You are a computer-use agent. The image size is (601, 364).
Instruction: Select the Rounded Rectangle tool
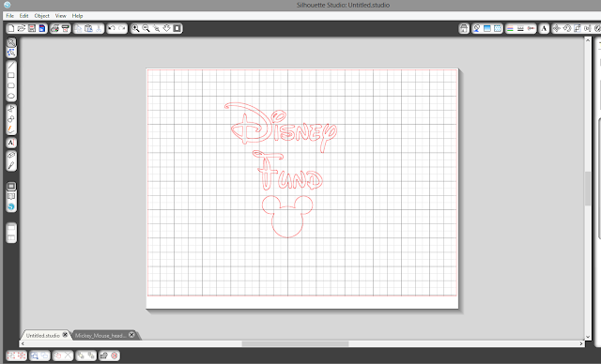tap(11, 85)
